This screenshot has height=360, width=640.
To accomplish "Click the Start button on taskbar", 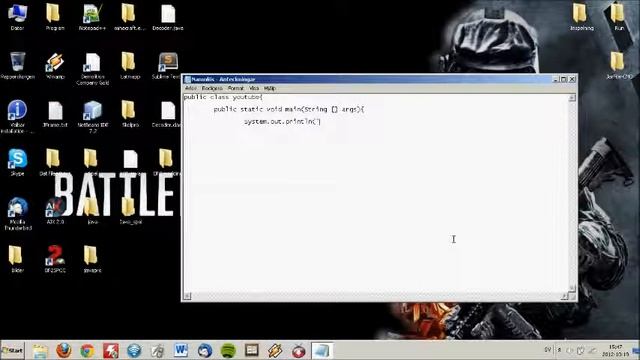I will tap(13, 351).
